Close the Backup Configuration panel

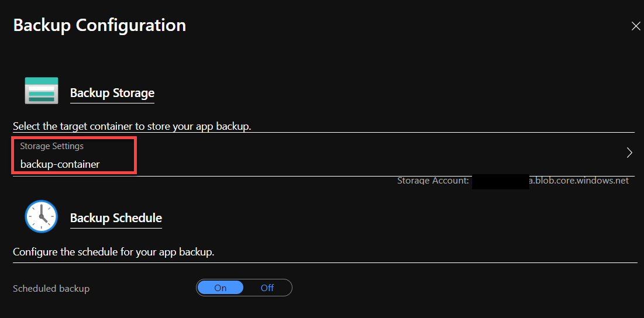635,26
